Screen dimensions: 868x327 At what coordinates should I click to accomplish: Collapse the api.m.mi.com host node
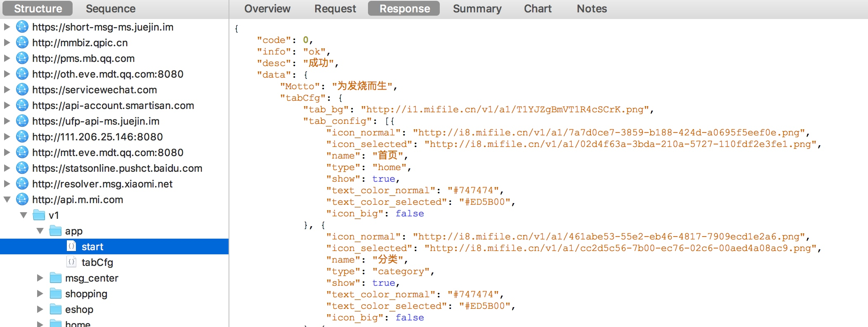7,199
